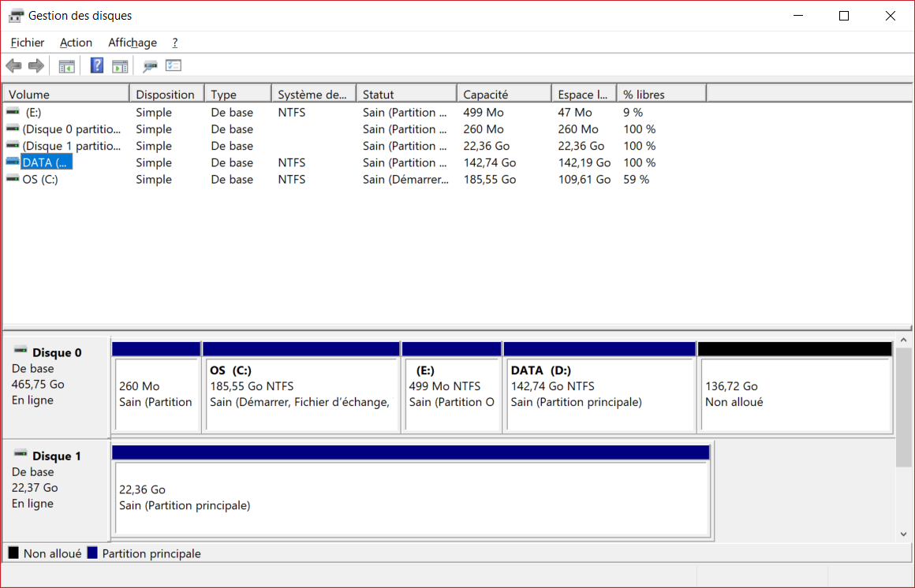Click the Forward arrow toolbar icon

[35, 66]
